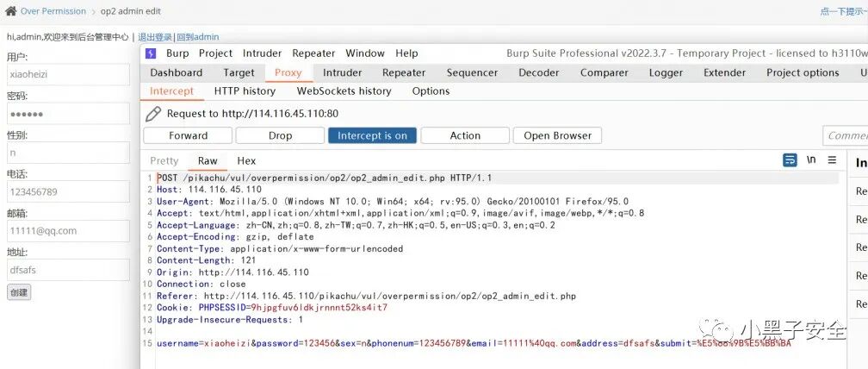Open the Intruder menu in menu bar
Viewport: 868px width, 369px height.
[263, 53]
